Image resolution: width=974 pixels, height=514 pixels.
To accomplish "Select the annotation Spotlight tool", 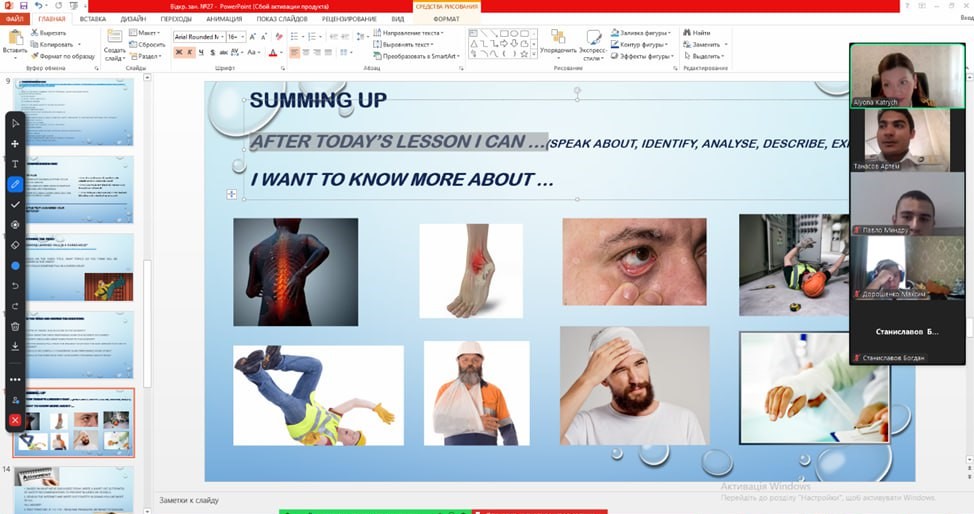I will [16, 225].
